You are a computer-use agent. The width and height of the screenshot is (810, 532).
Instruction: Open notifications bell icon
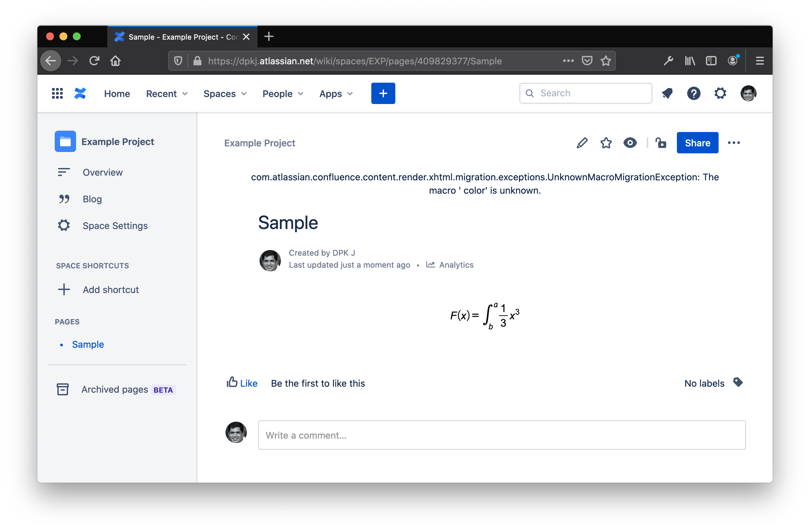667,93
